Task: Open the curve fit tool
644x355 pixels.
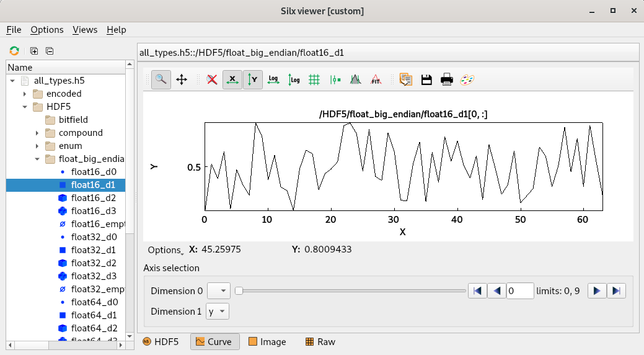Action: tap(376, 79)
